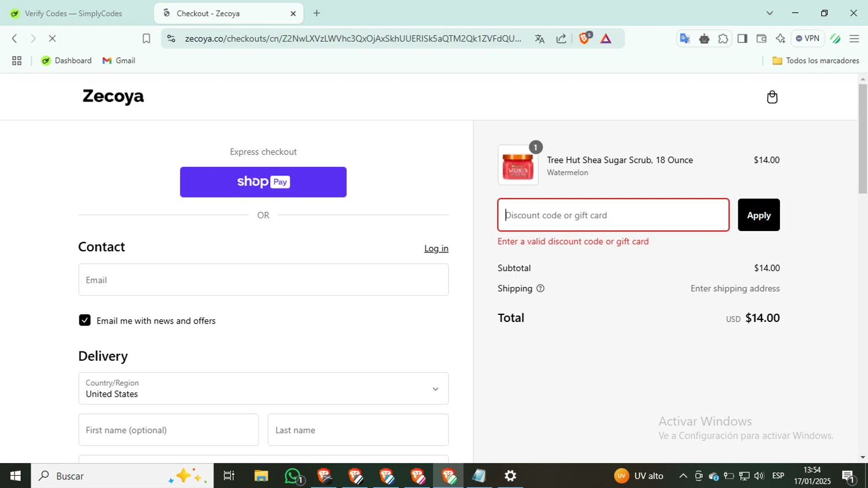This screenshot has height=488, width=868.
Task: Pay with the Shop Pay button
Action: click(x=263, y=182)
